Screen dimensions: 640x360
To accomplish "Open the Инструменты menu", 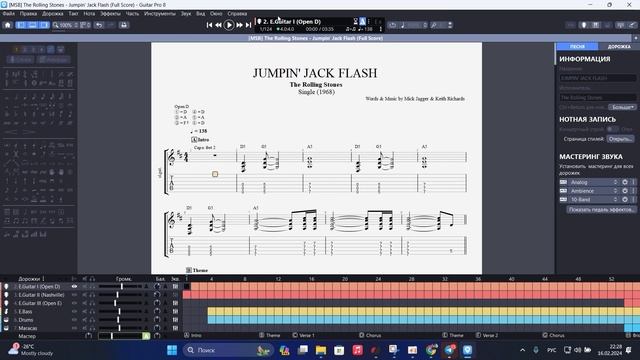I will (160, 13).
